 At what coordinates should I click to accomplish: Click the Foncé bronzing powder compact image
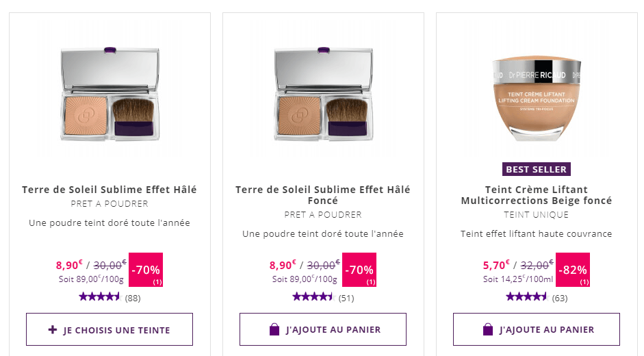tap(323, 94)
